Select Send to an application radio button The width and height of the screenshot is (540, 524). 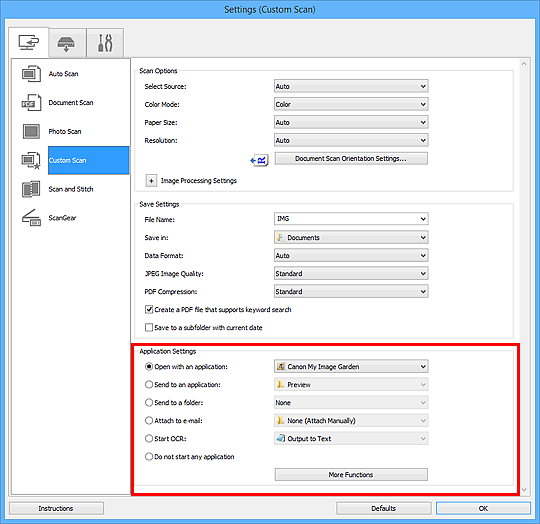coord(149,385)
